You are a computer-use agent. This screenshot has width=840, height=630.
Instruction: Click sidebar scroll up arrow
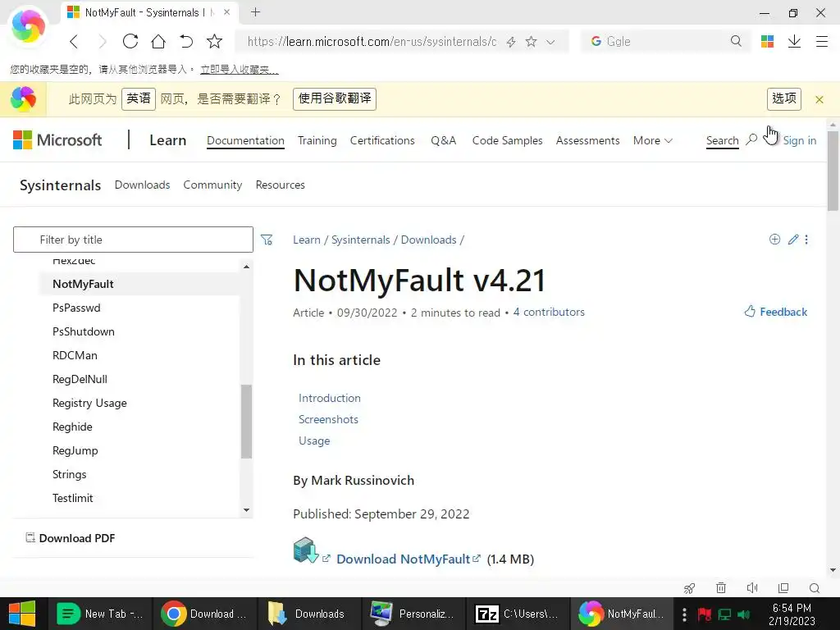click(x=246, y=267)
